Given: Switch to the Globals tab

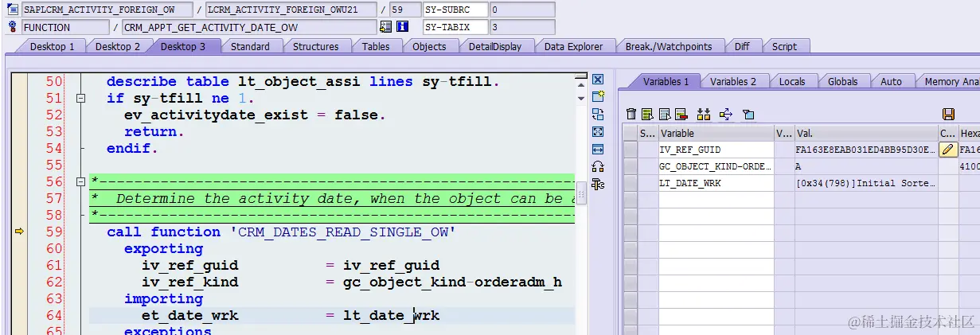Looking at the screenshot, I should [x=842, y=81].
